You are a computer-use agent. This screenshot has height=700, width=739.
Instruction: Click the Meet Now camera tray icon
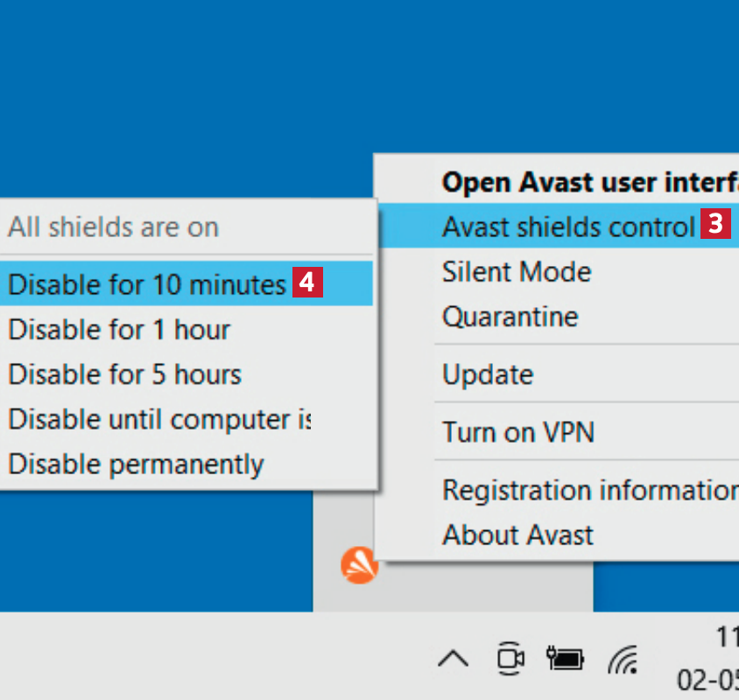(x=510, y=659)
